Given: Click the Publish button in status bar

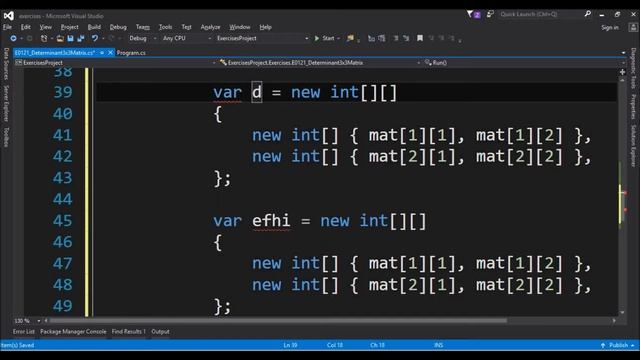Looking at the screenshot, I should [x=618, y=345].
